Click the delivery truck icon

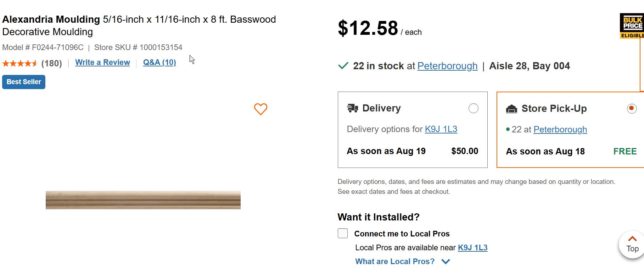[352, 108]
